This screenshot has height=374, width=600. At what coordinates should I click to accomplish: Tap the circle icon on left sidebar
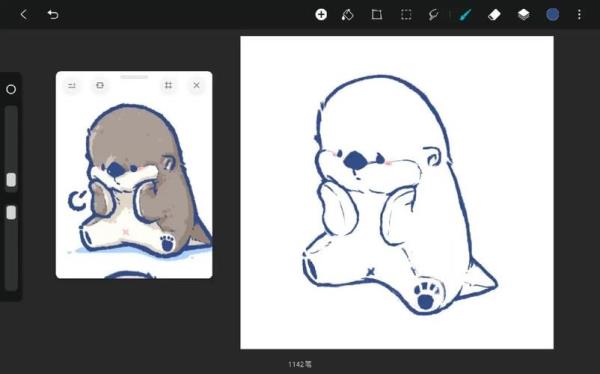[11, 89]
